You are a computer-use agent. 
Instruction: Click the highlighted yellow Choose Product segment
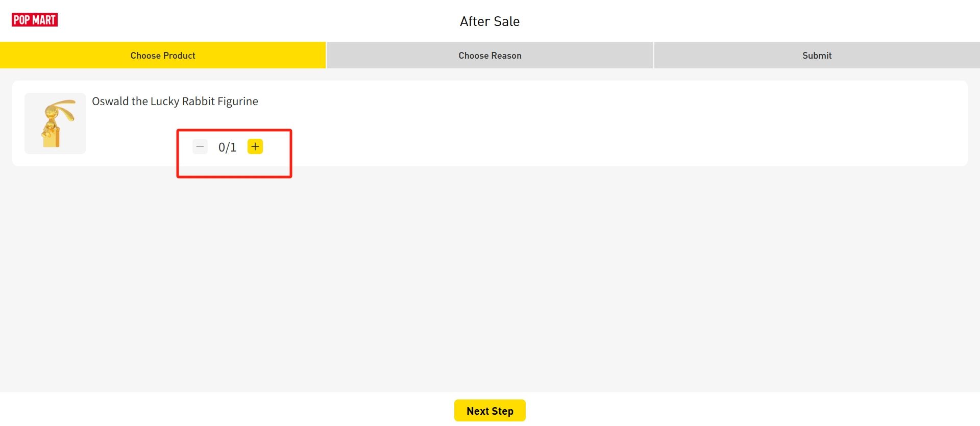tap(163, 55)
